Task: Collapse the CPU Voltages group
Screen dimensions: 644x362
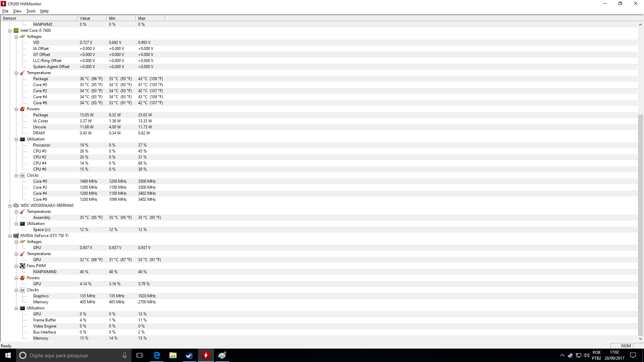Action: (16, 37)
